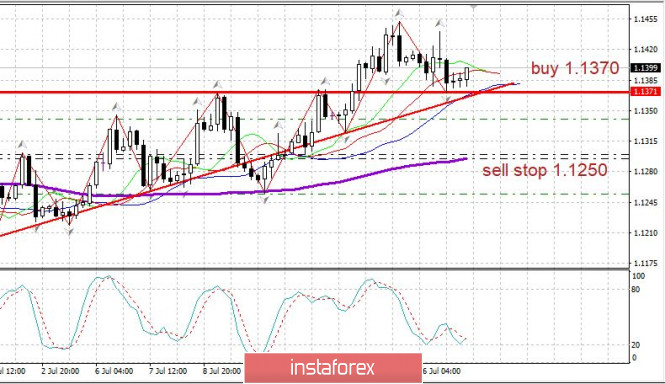Click the instaforex logo banner
The height and width of the screenshot is (384, 665).
pos(333,367)
